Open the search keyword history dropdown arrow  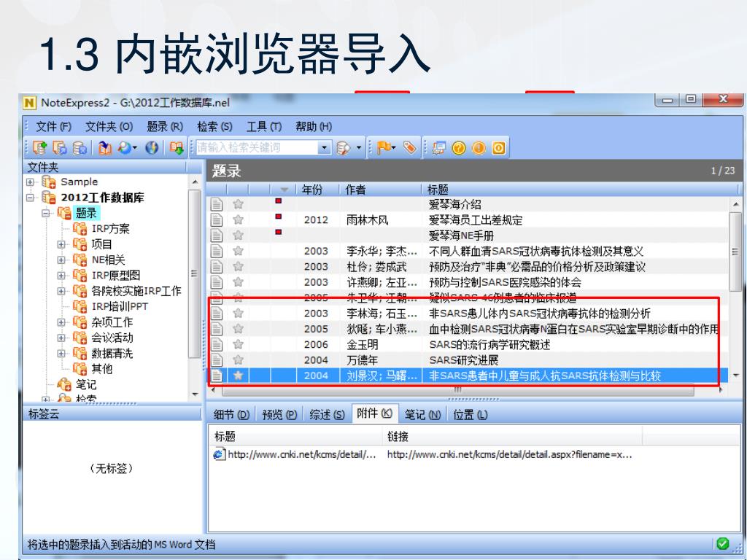click(x=324, y=147)
